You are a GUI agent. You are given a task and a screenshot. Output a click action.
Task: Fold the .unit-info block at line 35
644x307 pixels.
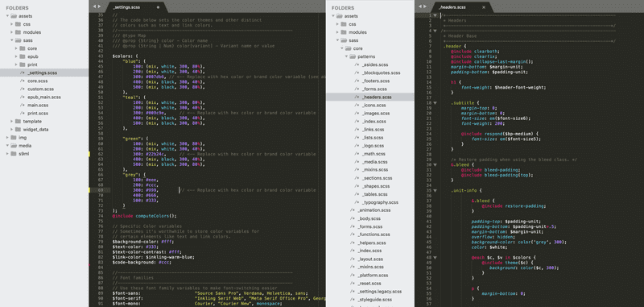(436, 190)
